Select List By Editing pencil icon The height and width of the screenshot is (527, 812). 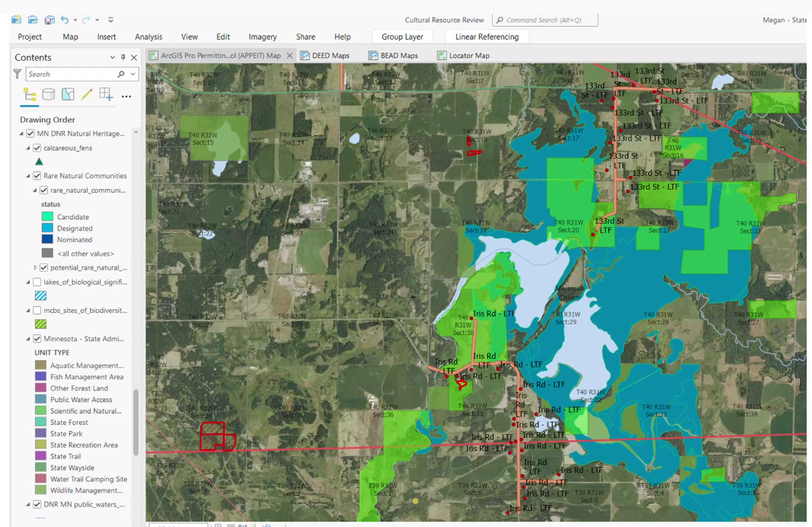(x=87, y=94)
